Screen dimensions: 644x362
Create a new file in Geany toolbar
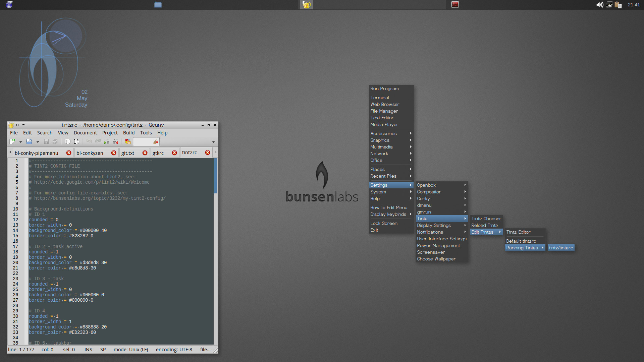(x=12, y=142)
